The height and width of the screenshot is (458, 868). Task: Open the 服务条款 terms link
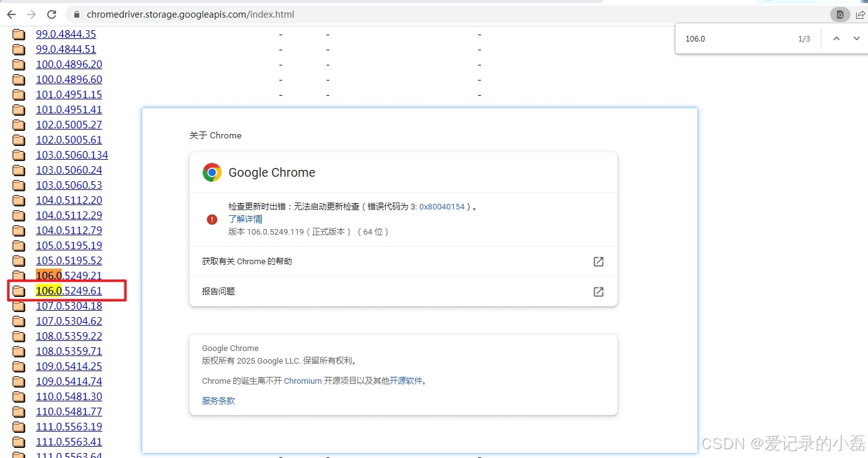(x=218, y=401)
